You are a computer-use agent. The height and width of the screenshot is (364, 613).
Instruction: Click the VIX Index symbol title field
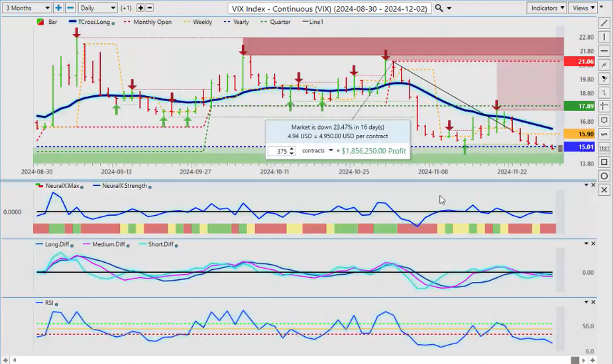(329, 9)
